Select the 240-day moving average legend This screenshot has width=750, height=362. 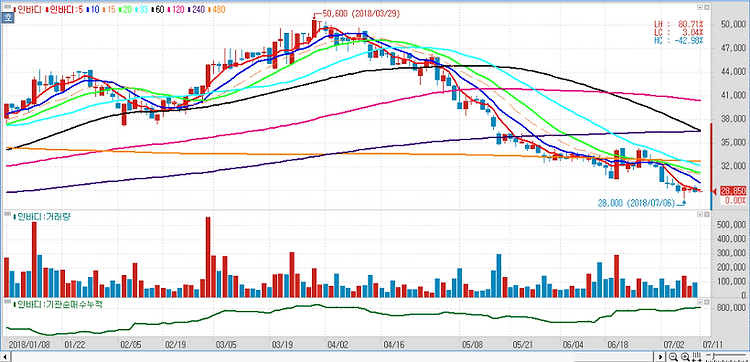198,9
